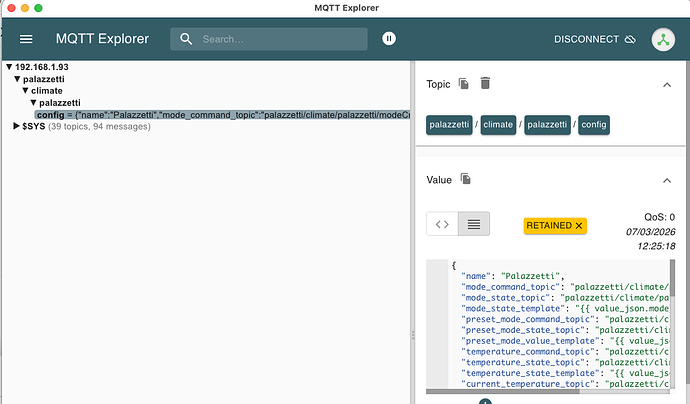
Task: Collapse the Value panel section
Action: pyautogui.click(x=667, y=179)
